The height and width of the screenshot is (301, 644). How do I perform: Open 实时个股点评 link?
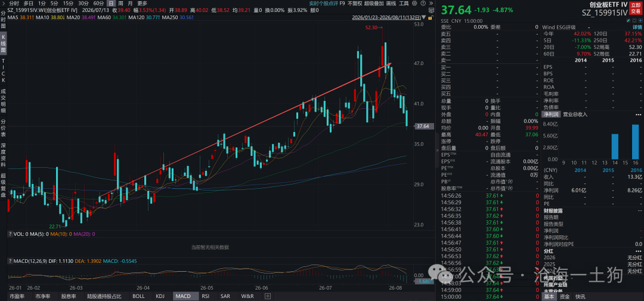(324, 3)
